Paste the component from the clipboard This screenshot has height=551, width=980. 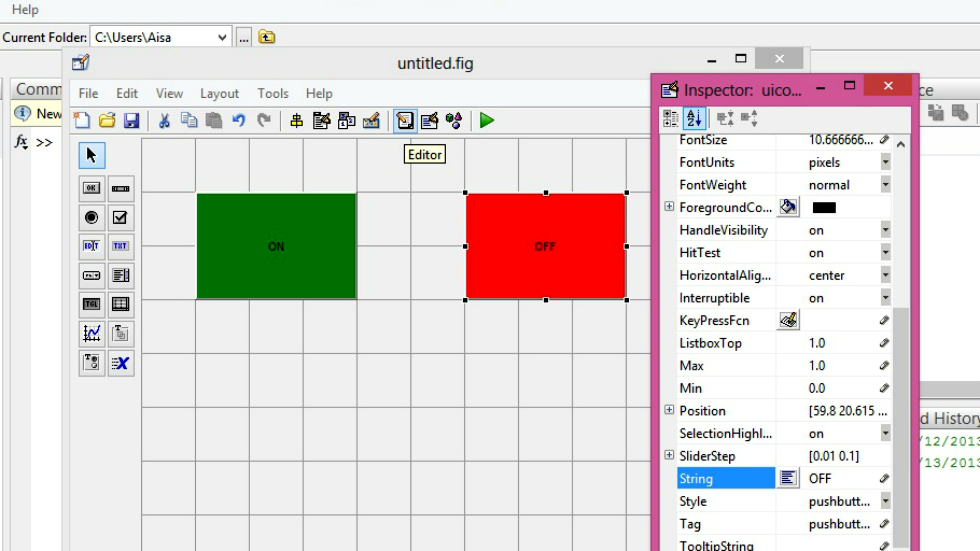click(214, 121)
